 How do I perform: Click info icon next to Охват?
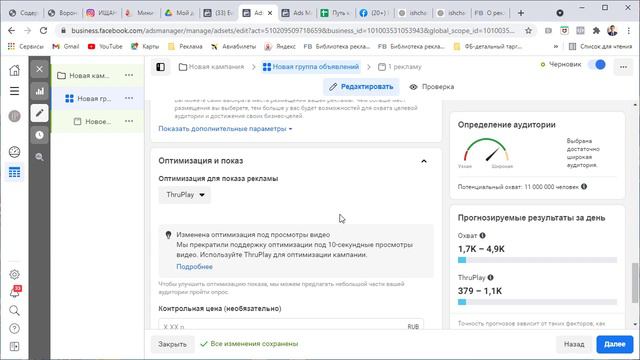(x=482, y=236)
